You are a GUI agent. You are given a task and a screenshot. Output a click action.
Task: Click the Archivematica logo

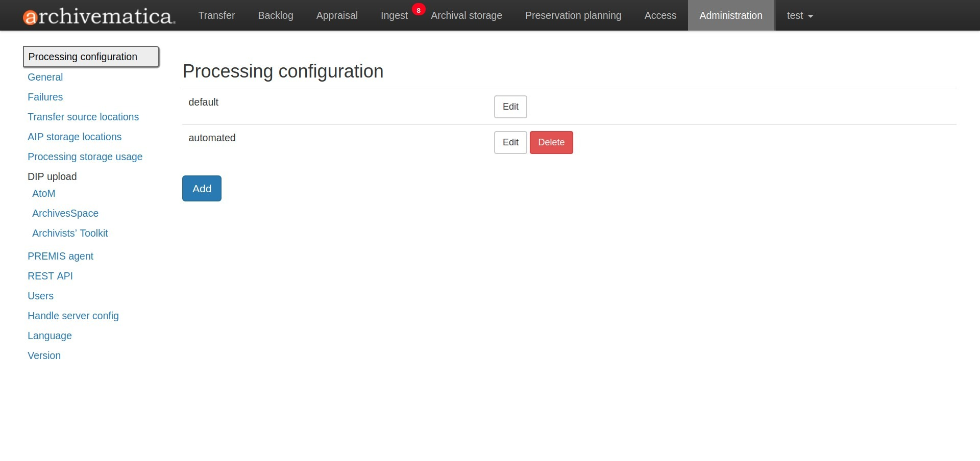pyautogui.click(x=99, y=16)
